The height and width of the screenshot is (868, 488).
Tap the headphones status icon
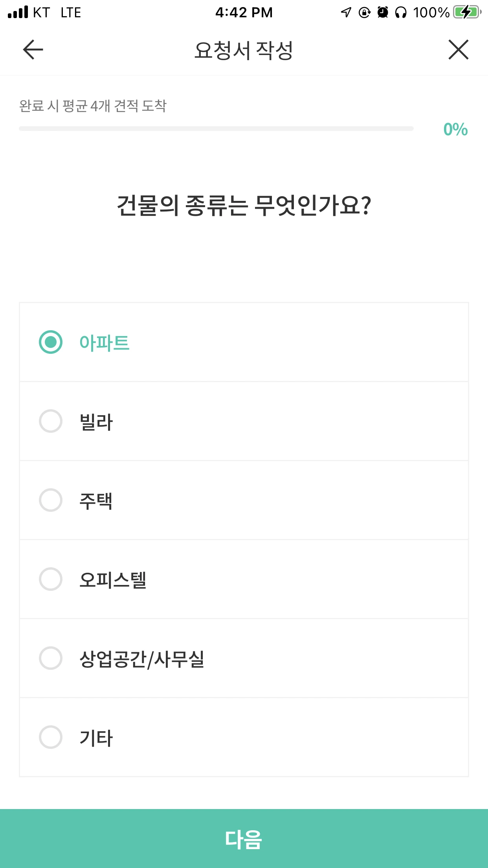tap(401, 13)
